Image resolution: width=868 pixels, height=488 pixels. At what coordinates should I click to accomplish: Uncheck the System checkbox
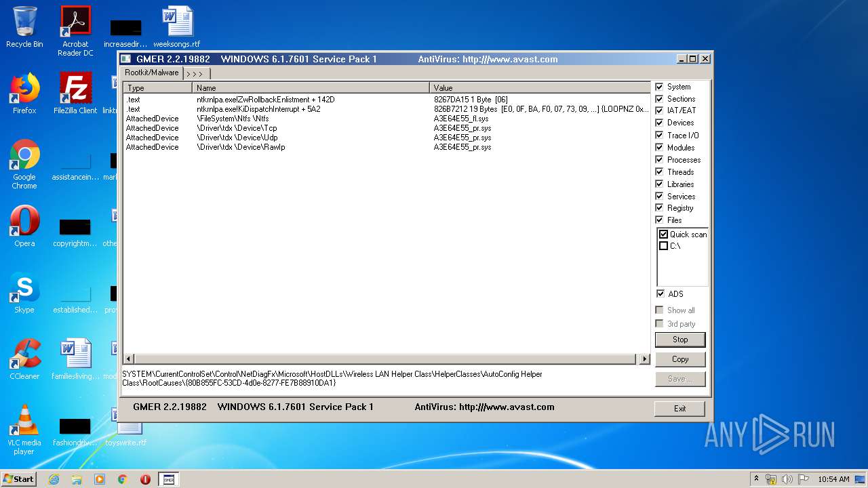tap(659, 87)
